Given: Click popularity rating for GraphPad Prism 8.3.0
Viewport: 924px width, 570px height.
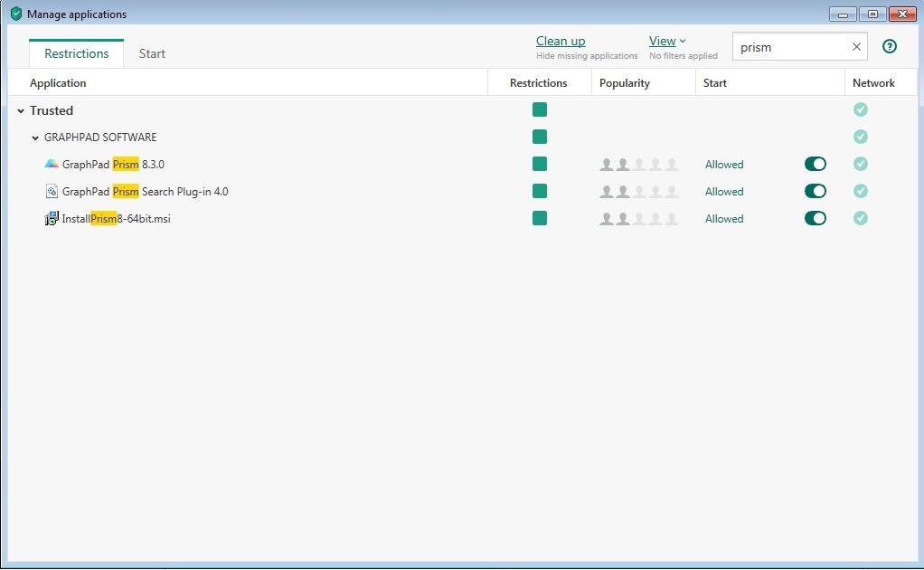Looking at the screenshot, I should click(639, 165).
